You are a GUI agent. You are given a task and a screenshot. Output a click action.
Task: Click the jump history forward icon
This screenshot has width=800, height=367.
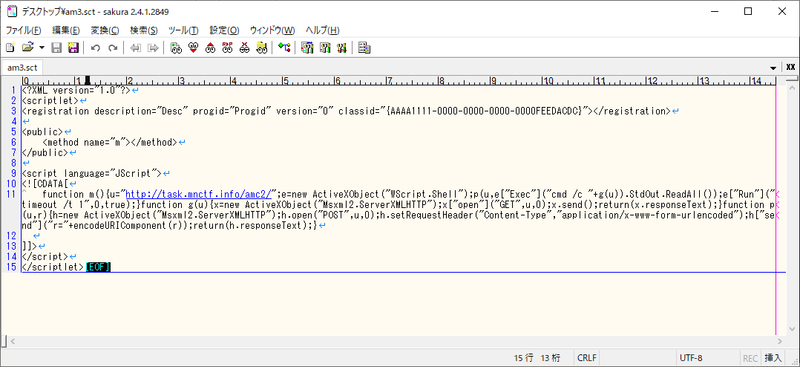tap(152, 48)
